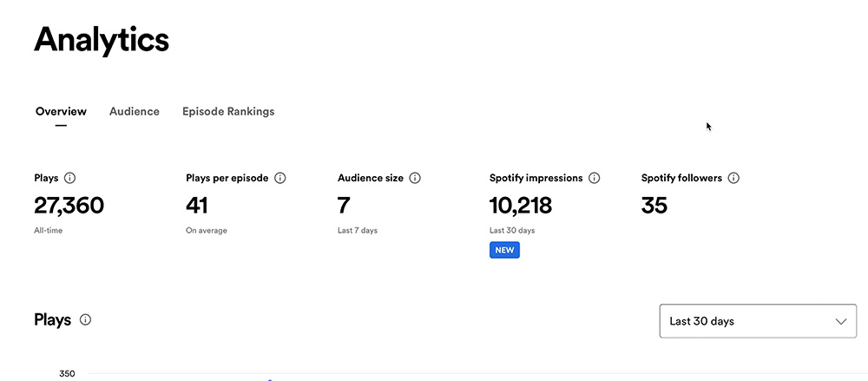
Task: Click the chevron arrow in the date range selector
Action: (x=841, y=321)
